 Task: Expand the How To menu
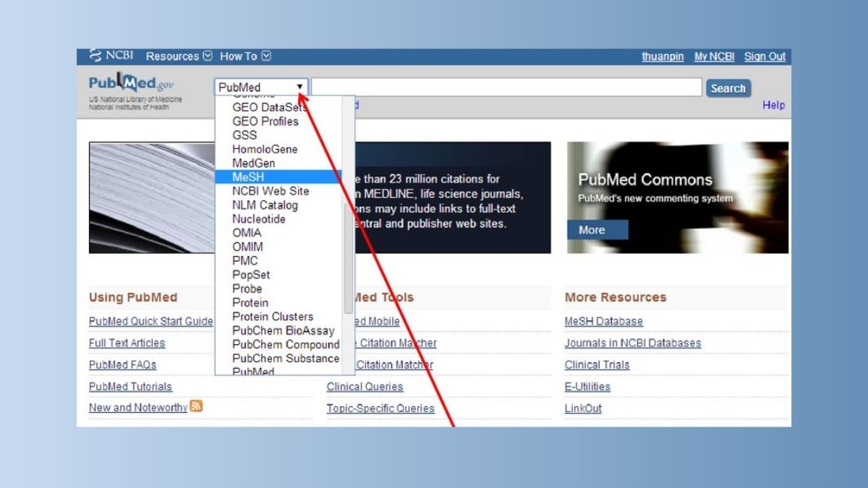coord(245,56)
